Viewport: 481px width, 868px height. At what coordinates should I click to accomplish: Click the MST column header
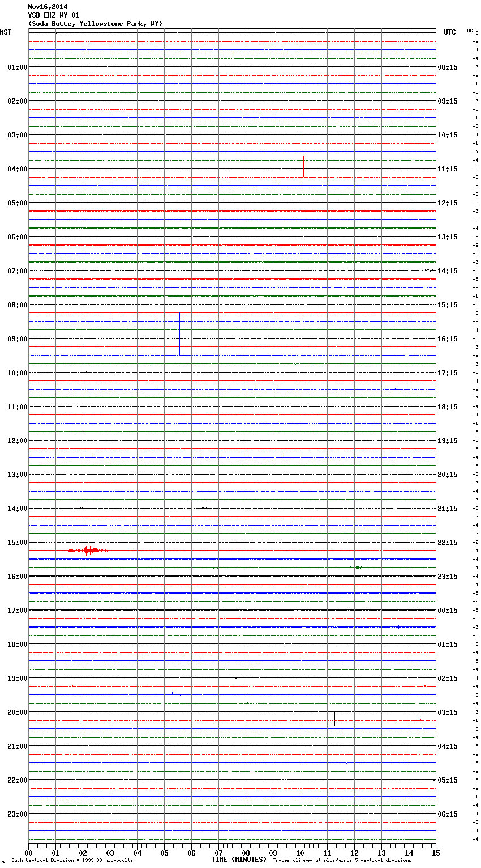tap(6, 32)
